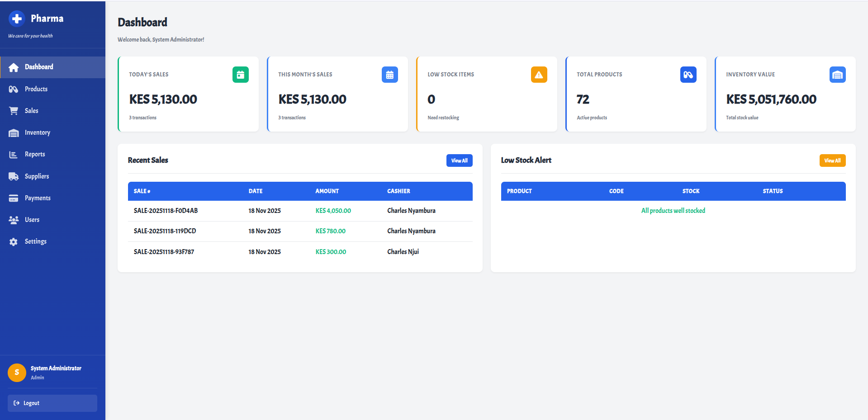The height and width of the screenshot is (420, 868).
Task: Click the green calendar icon on Today's Sales
Action: pyautogui.click(x=240, y=75)
